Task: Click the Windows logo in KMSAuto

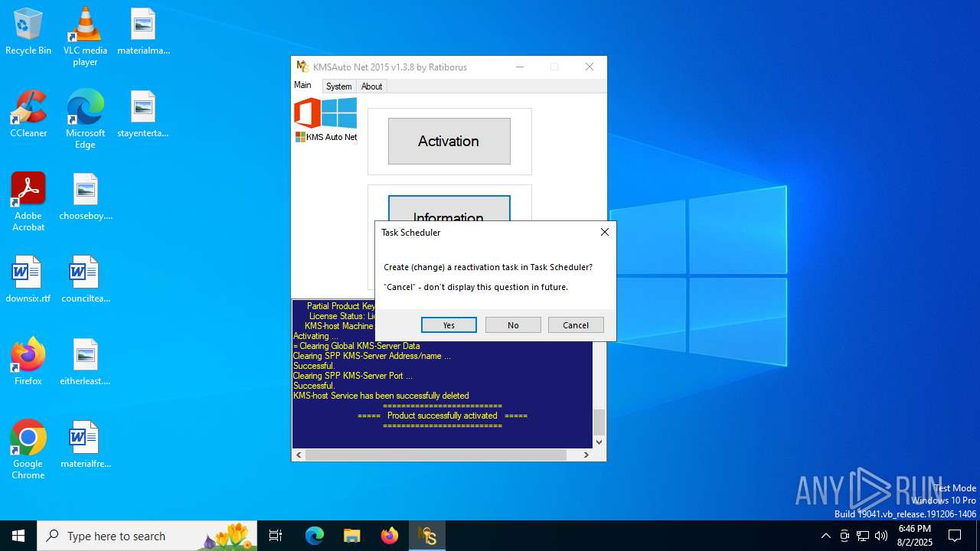Action: tap(339, 113)
